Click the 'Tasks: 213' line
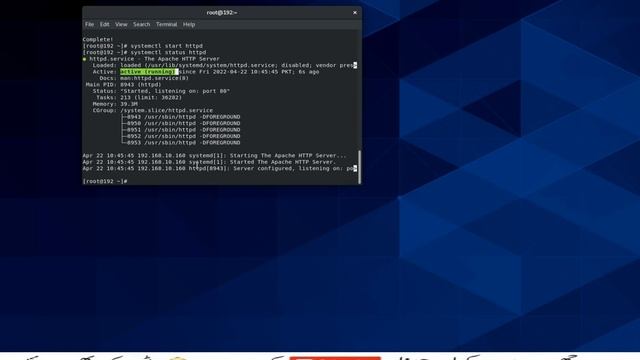 coord(139,98)
